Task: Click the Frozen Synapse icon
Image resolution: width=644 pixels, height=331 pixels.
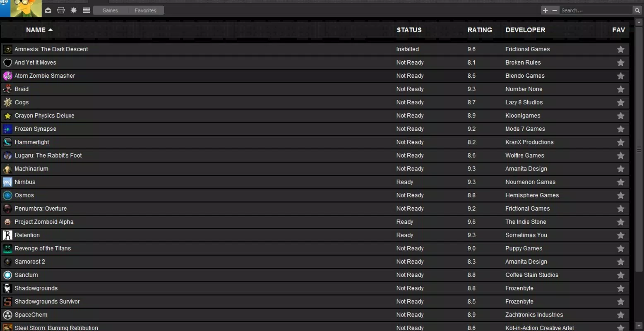Action: pyautogui.click(x=7, y=129)
